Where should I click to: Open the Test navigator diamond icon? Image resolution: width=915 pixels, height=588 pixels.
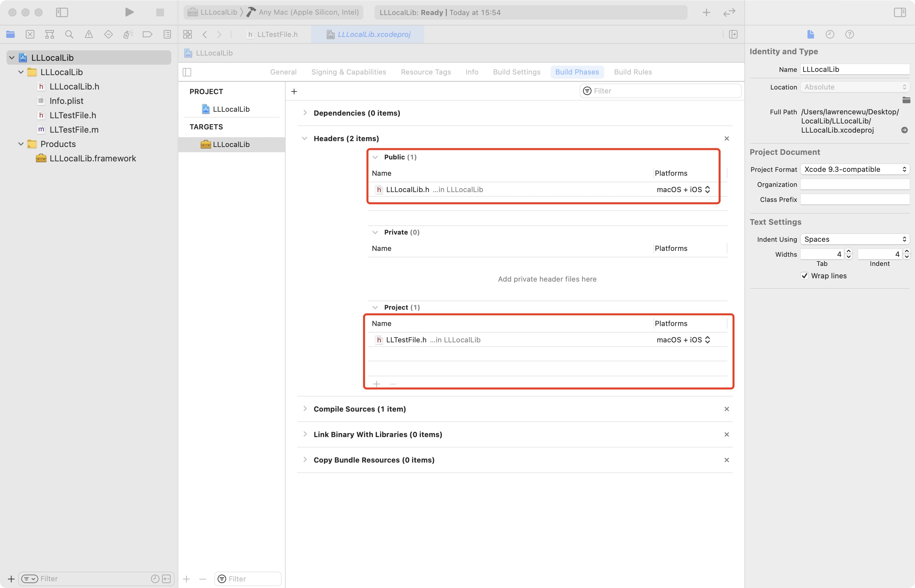point(108,34)
